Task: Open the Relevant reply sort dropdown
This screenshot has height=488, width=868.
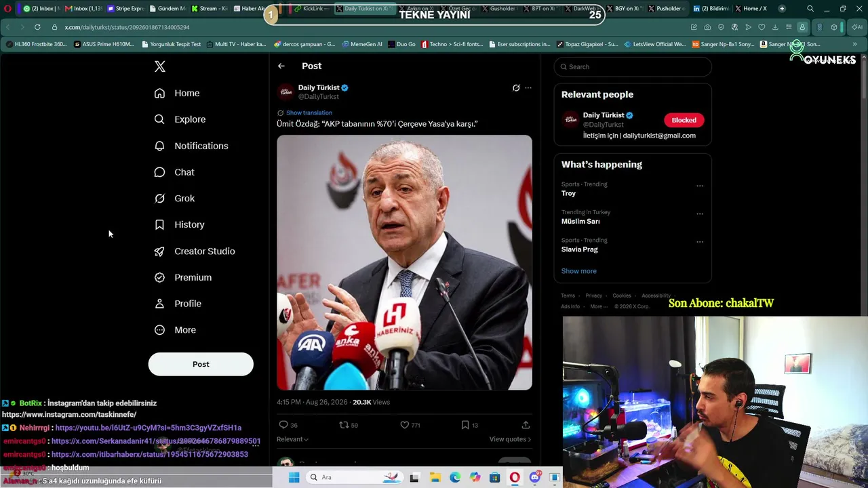Action: 292,439
